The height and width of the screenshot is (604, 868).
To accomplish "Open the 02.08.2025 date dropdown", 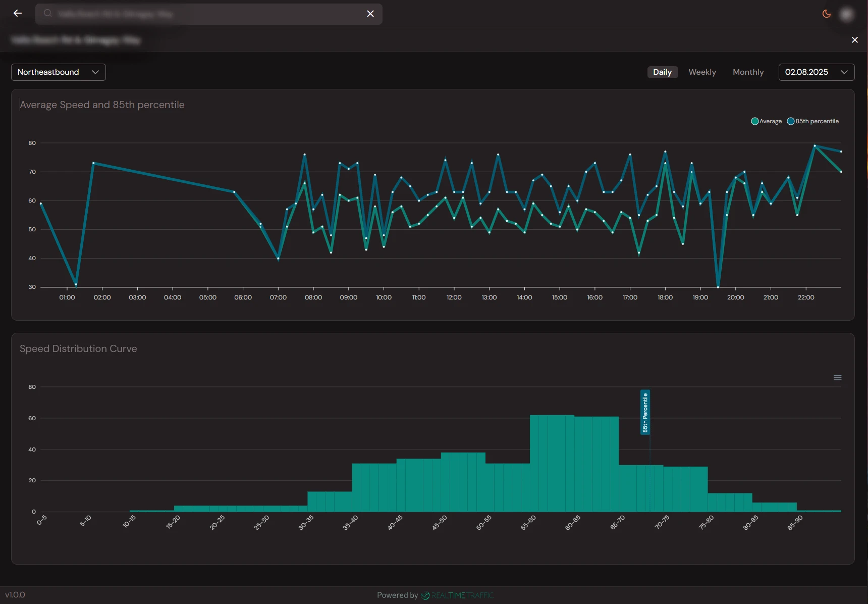I will [x=816, y=72].
